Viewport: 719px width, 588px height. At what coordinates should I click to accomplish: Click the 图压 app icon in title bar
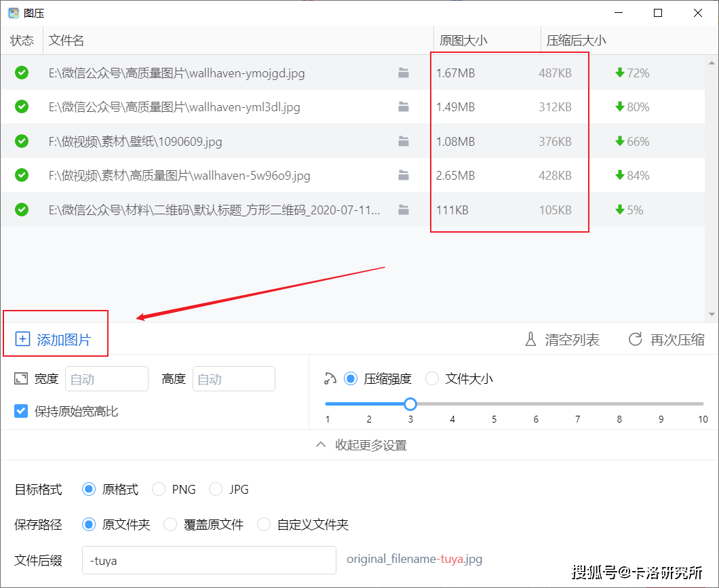click(14, 13)
